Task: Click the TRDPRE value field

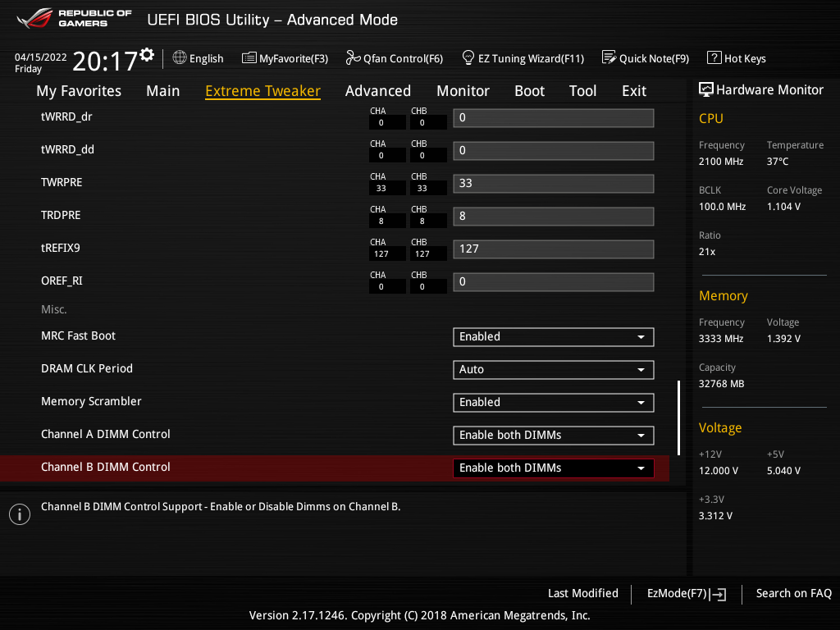Action: pyautogui.click(x=554, y=217)
